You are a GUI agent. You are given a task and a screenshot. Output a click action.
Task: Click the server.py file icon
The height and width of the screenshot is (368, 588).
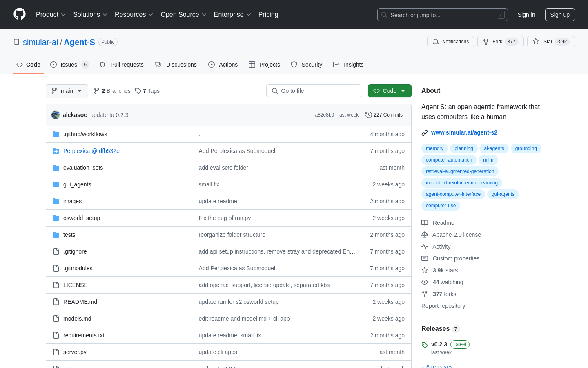(x=56, y=352)
